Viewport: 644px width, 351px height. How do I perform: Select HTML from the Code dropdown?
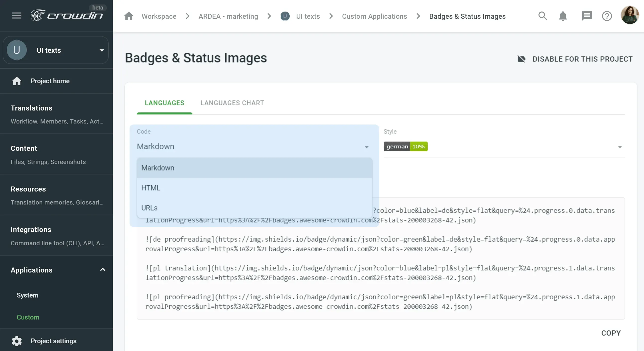click(151, 188)
